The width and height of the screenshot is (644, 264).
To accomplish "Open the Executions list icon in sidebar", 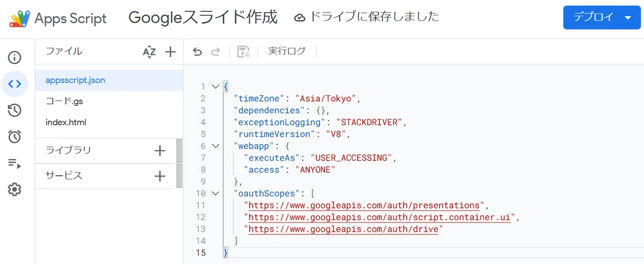I will coord(14,163).
